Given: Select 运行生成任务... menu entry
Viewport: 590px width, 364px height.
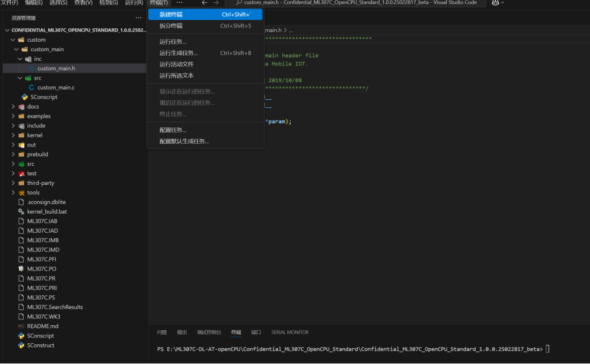Looking at the screenshot, I should [x=205, y=53].
